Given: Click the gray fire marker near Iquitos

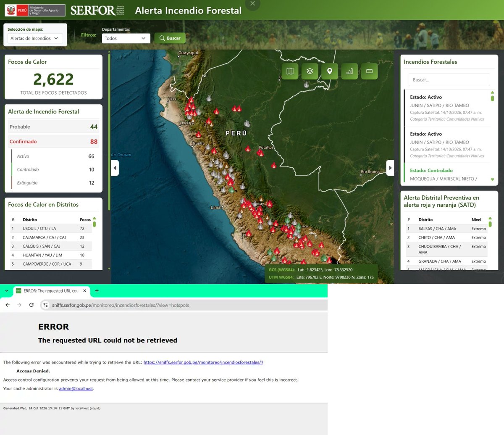Looking at the screenshot, I should [x=306, y=84].
